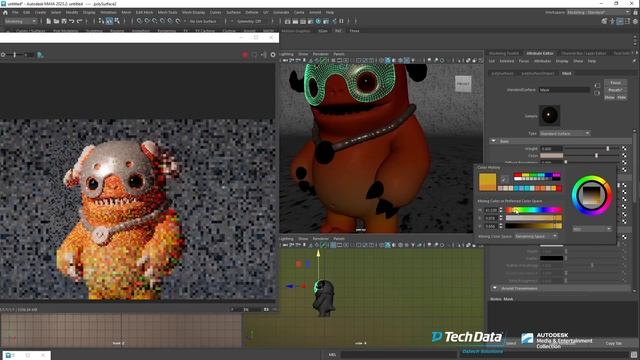
Task: Click the Undo arrow in the status line
Action: click(x=71, y=21)
